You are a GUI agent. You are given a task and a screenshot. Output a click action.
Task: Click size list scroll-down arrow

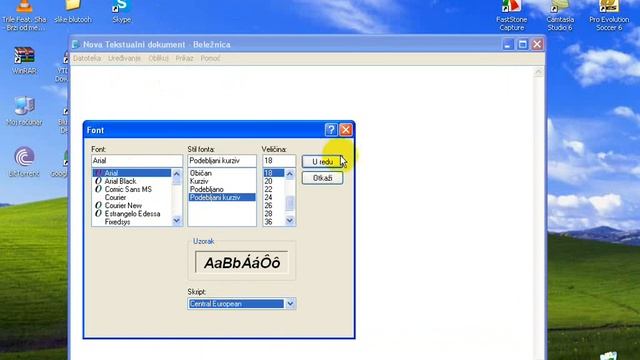point(289,221)
